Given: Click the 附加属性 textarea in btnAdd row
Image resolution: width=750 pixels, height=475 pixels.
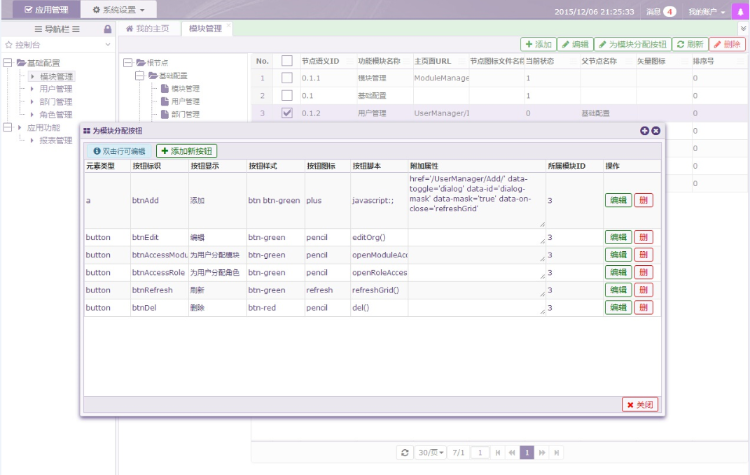Looking at the screenshot, I should click(x=475, y=200).
